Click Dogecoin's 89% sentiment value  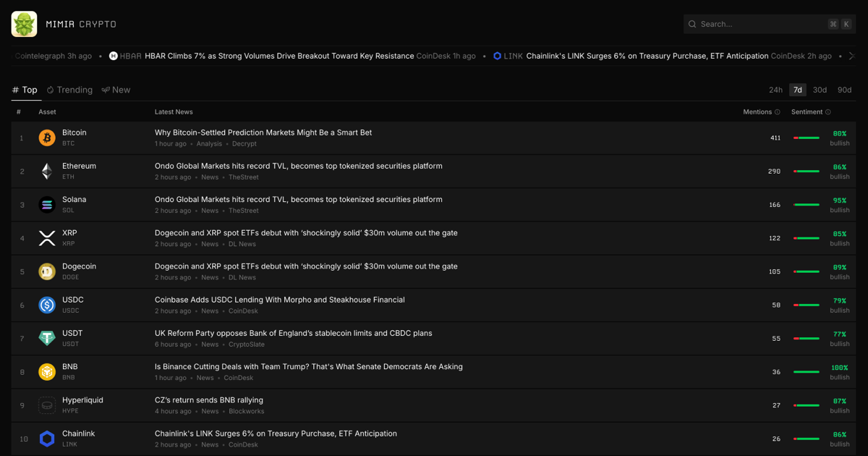pyautogui.click(x=840, y=267)
